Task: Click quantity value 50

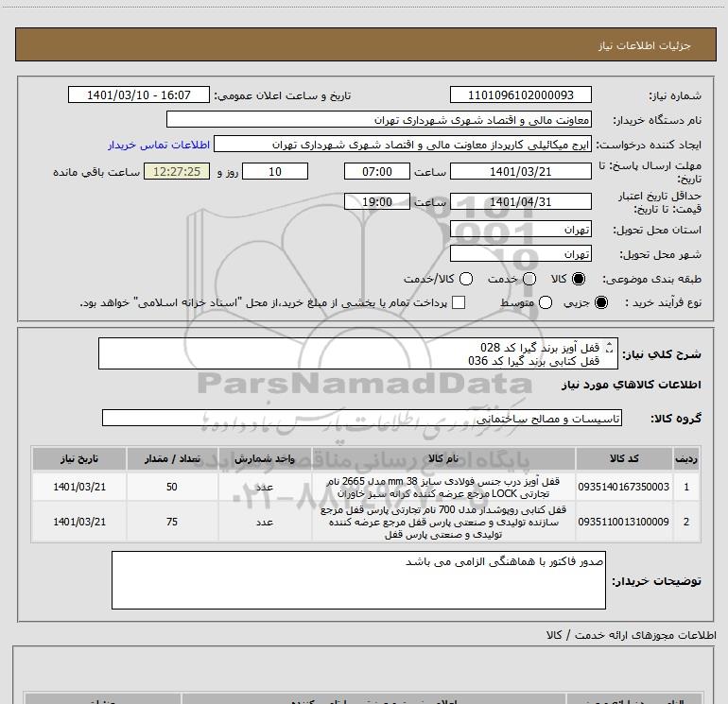Action: pos(172,487)
